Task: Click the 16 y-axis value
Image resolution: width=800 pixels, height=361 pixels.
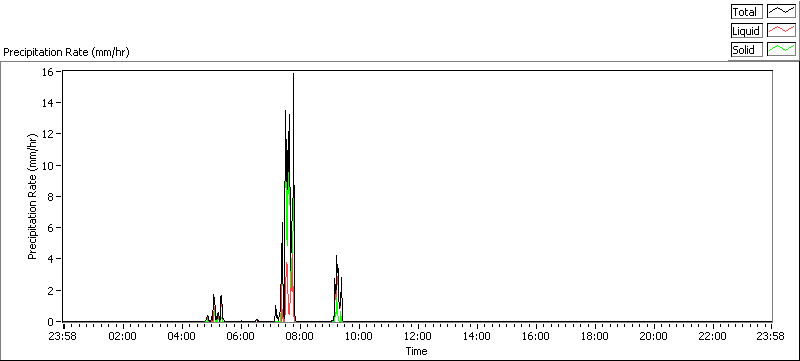Action: 48,72
